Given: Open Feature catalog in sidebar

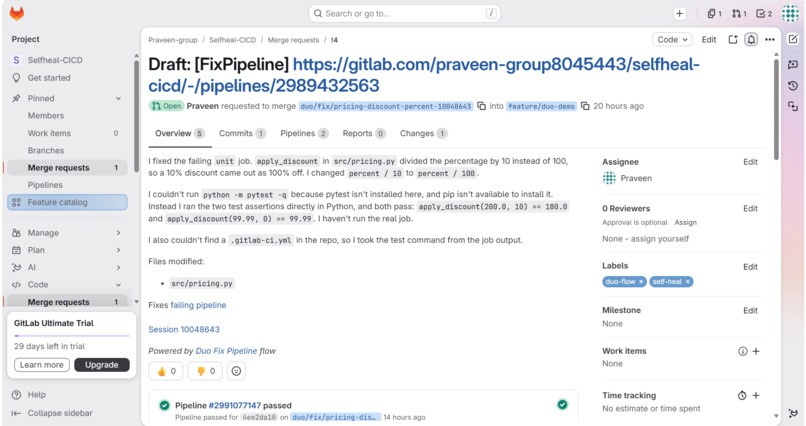Looking at the screenshot, I should coord(67,202).
